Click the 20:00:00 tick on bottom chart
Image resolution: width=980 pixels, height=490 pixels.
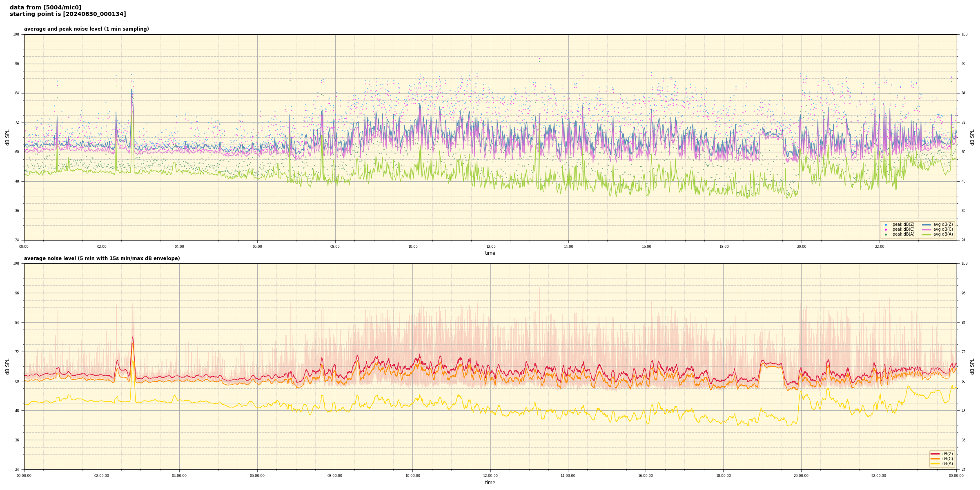click(x=801, y=476)
